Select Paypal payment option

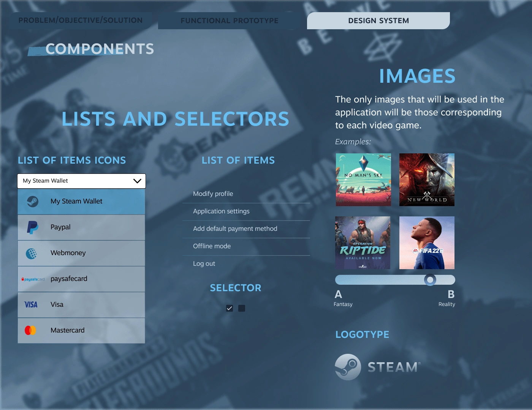point(81,227)
